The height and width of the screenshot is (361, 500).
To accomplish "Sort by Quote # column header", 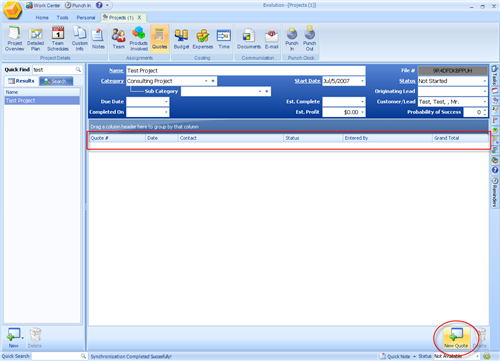I will click(x=117, y=138).
